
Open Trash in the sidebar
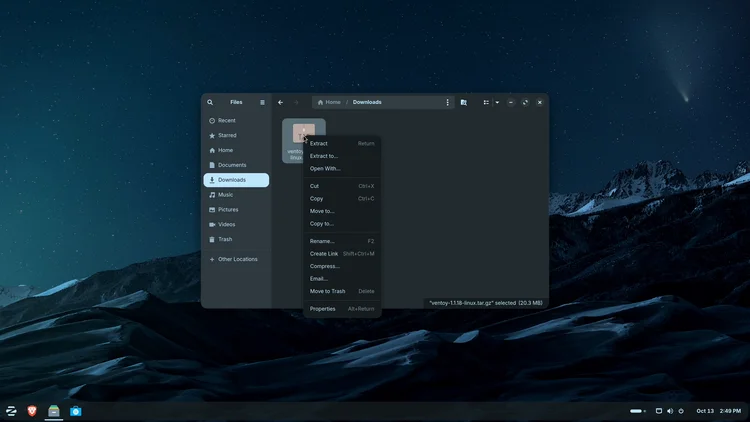[x=236, y=239]
